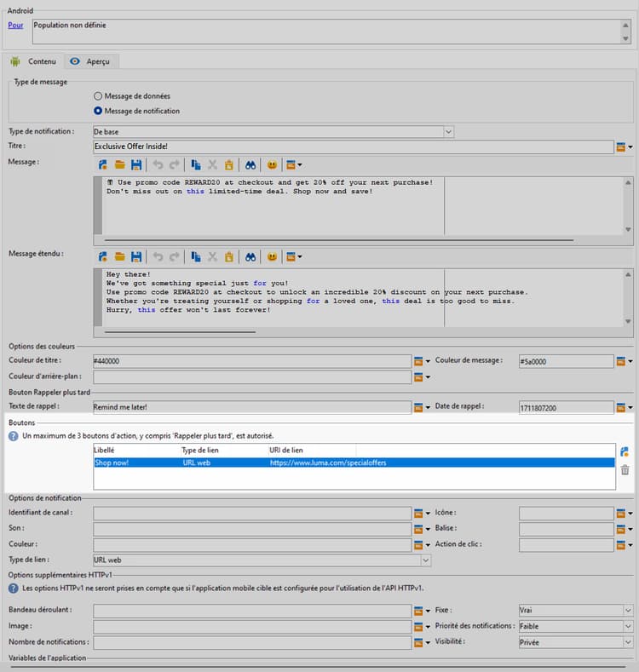Open Fixe dropdown showing Vrai
The height and width of the screenshot is (672, 639).
tap(628, 611)
